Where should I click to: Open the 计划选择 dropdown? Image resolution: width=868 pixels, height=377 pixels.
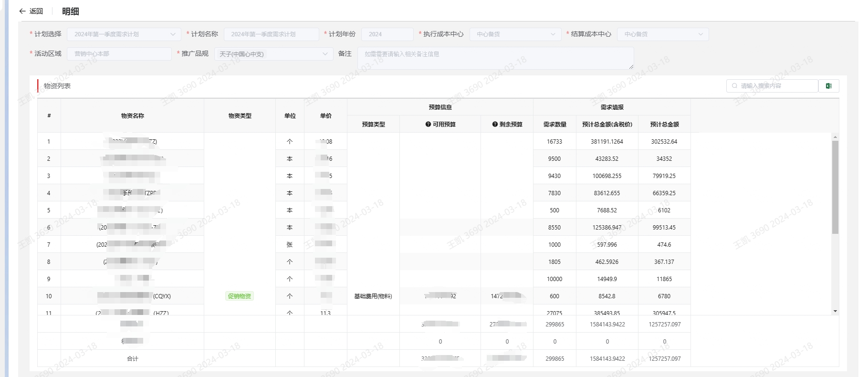(x=124, y=34)
